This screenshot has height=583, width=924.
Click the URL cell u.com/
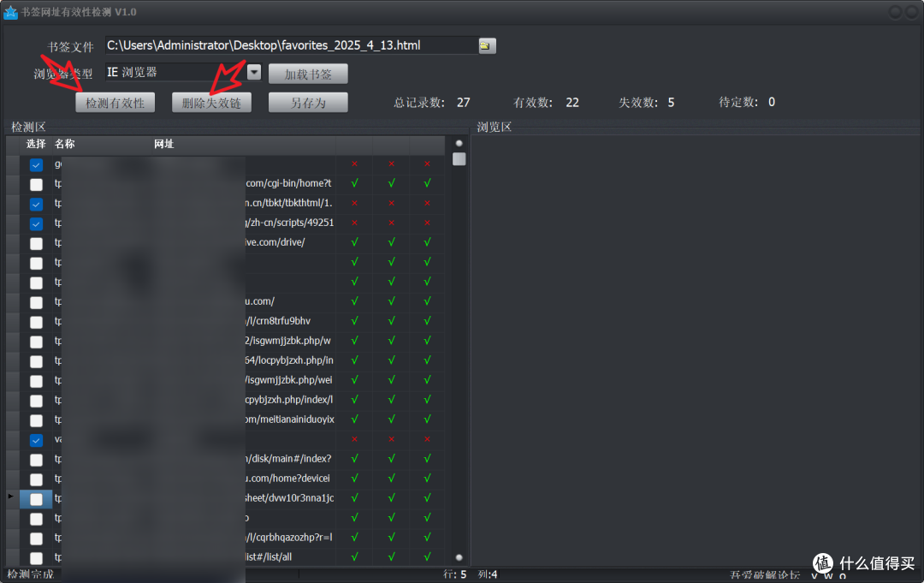pos(260,301)
